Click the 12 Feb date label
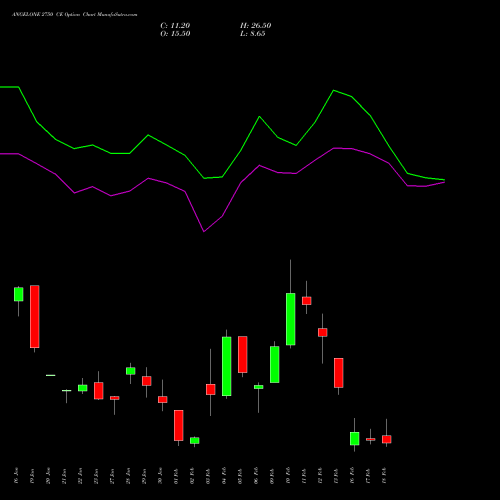This screenshot has height=500, width=500. click(x=320, y=476)
